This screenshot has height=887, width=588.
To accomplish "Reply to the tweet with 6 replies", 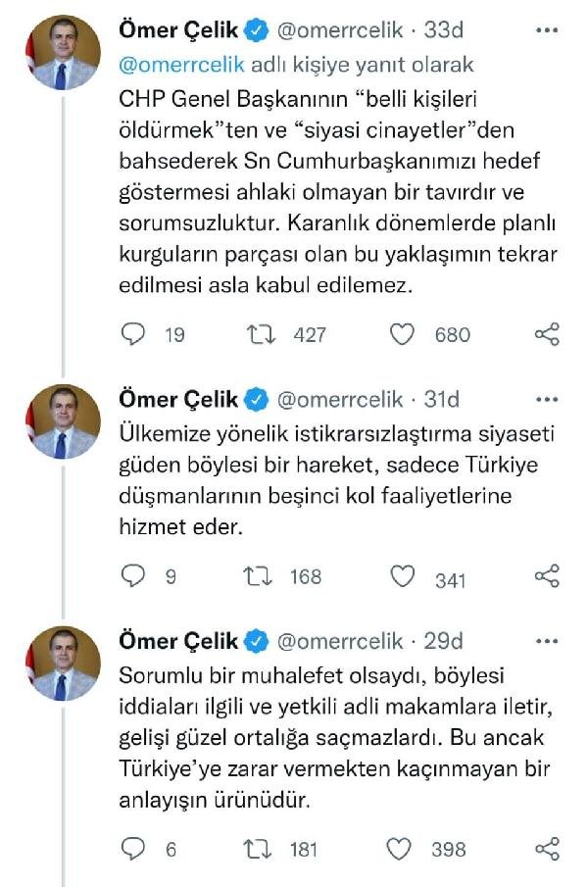I will 133,848.
